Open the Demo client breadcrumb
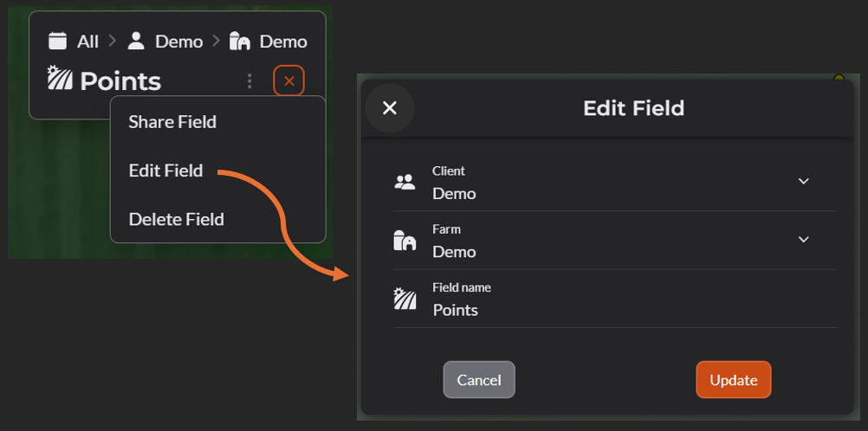This screenshot has height=431, width=868. tap(178, 42)
